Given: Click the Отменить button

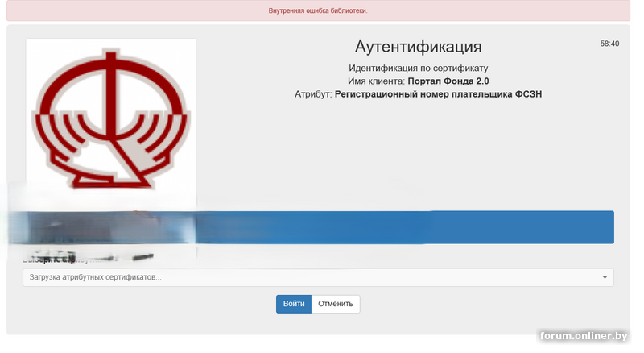Looking at the screenshot, I should click(x=335, y=304).
